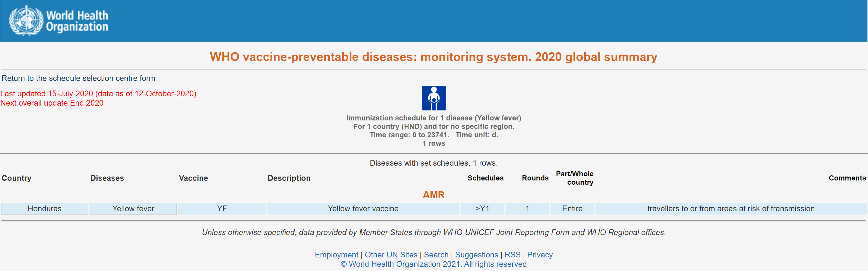
Task: Select the YF vaccine cell
Action: click(222, 209)
